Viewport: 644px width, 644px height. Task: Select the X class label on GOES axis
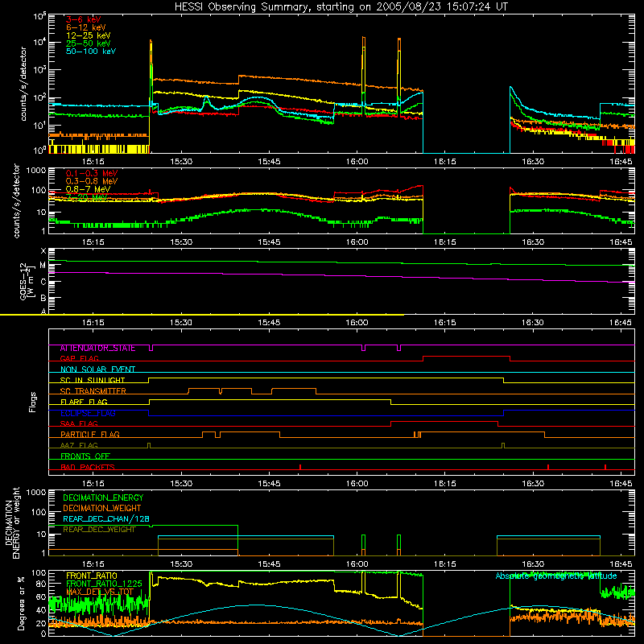[x=43, y=251]
